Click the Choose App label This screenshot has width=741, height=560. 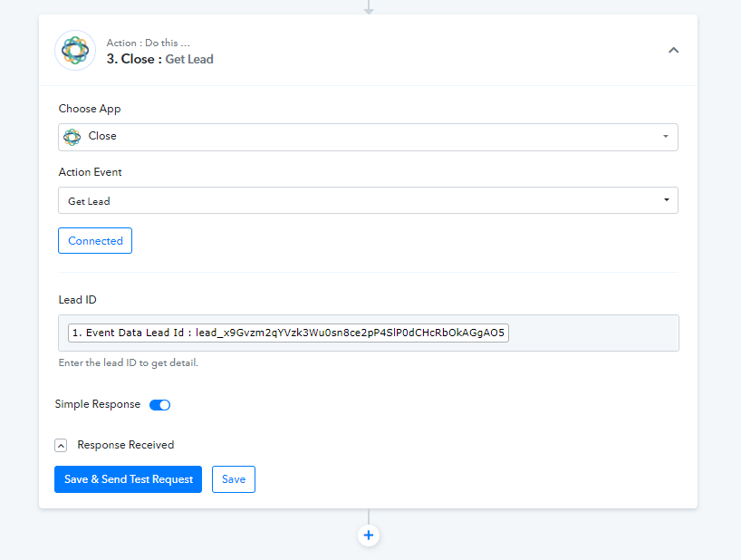(x=90, y=109)
